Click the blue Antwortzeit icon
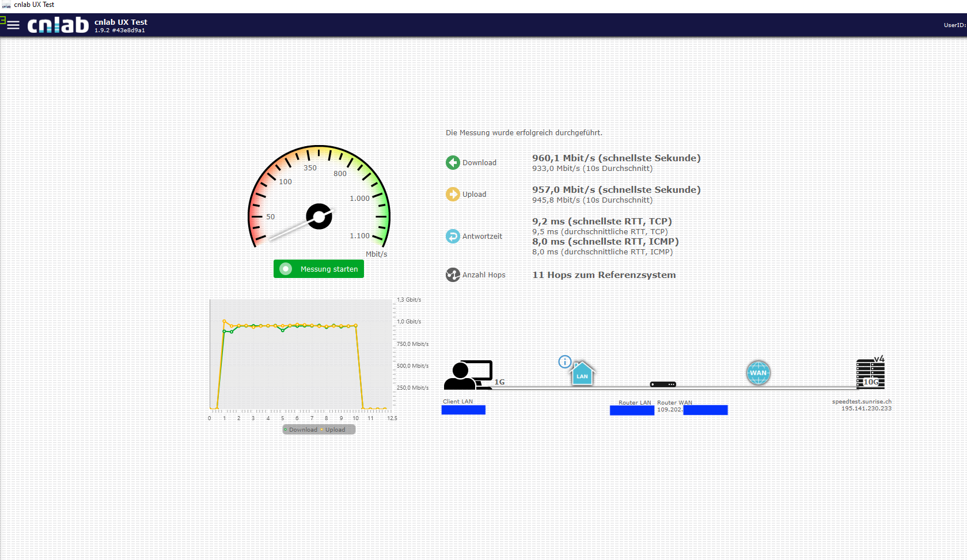 (x=453, y=236)
